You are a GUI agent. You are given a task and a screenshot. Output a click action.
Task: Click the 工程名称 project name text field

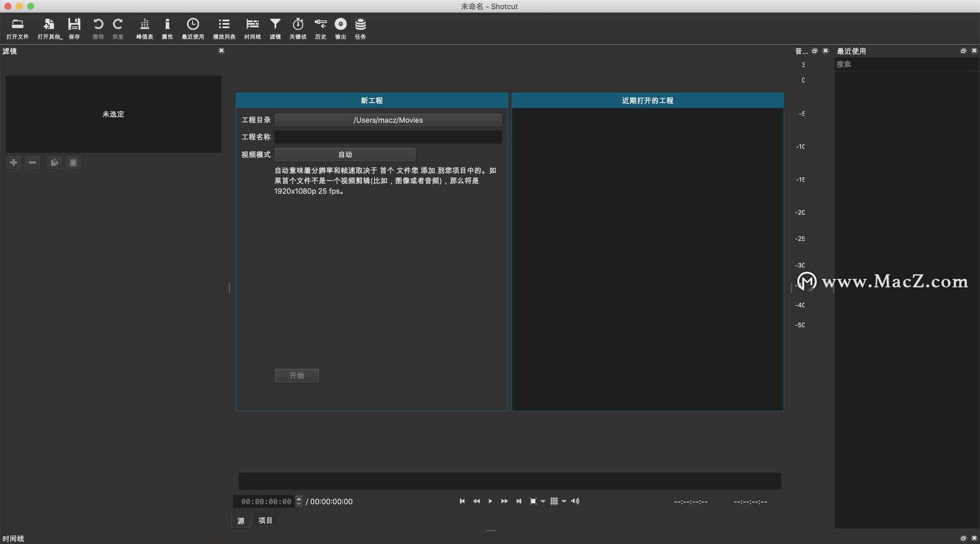[388, 137]
